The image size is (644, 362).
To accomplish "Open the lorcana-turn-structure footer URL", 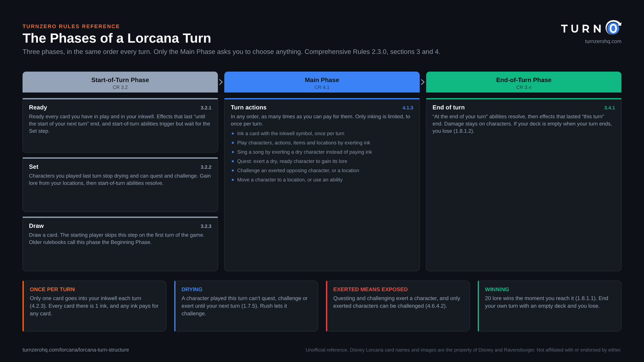I will (x=76, y=350).
